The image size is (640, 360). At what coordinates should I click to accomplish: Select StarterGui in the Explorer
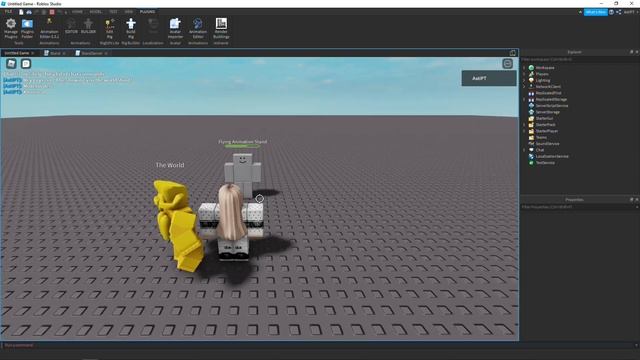click(544, 118)
